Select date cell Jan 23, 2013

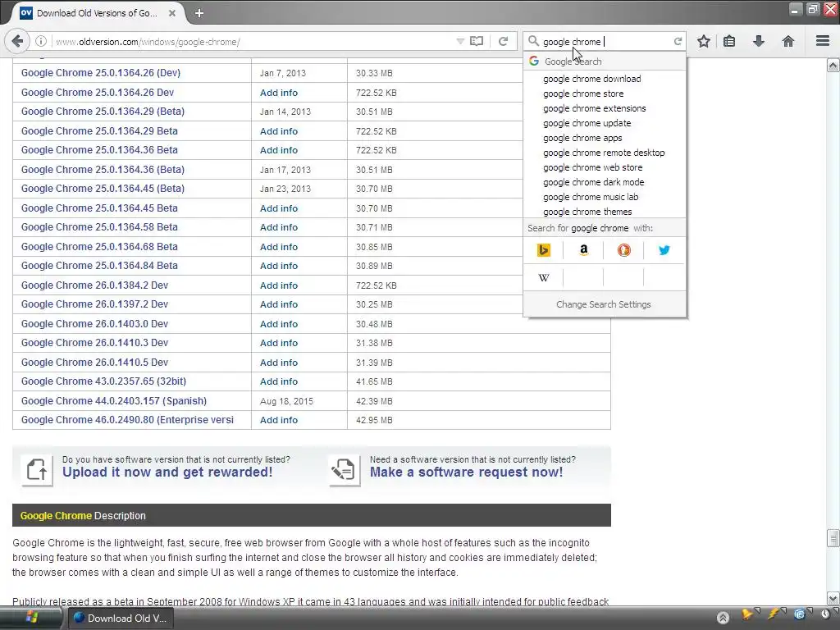(x=285, y=189)
